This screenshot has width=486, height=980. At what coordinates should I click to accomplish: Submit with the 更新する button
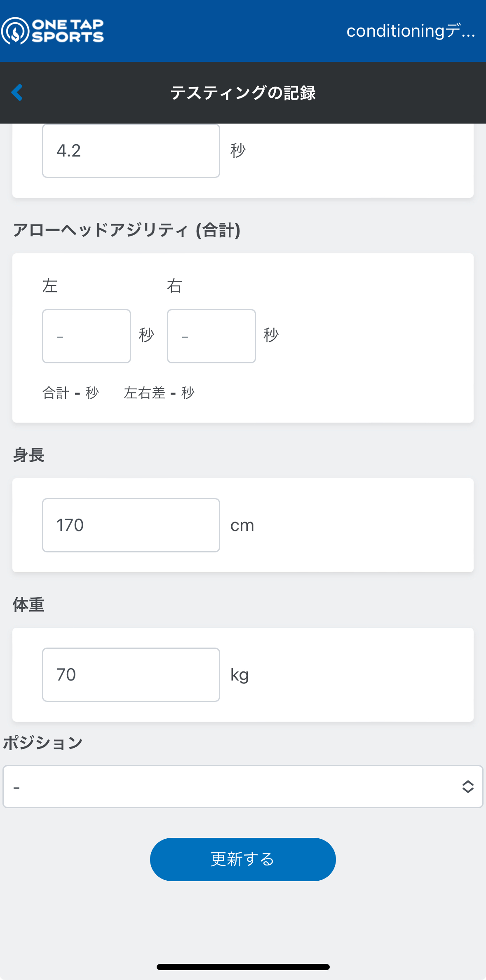243,859
